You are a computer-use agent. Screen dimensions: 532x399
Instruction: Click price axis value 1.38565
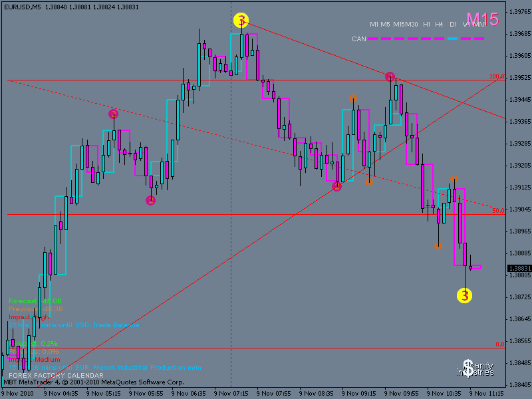[x=520, y=341]
